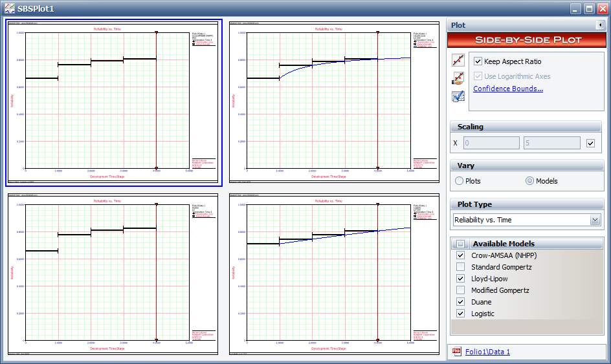Minimize the SBSPlot1 window
The width and height of the screenshot is (611, 364).
(x=576, y=8)
